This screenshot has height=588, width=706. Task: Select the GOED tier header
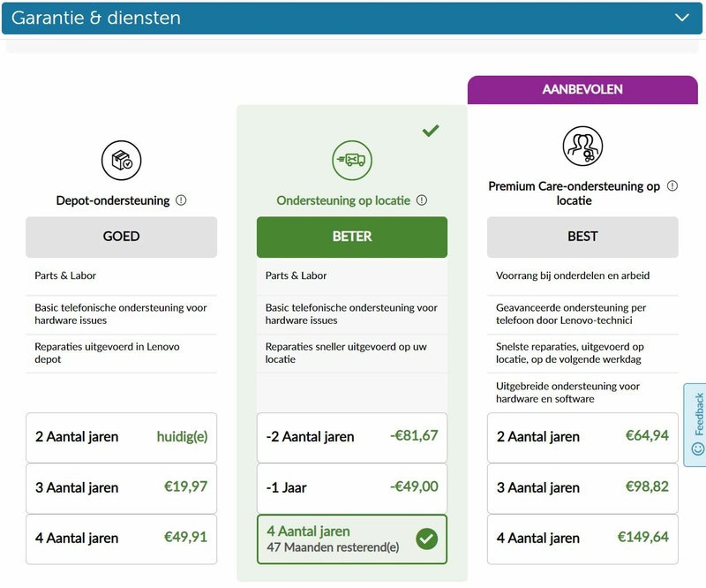(x=121, y=237)
